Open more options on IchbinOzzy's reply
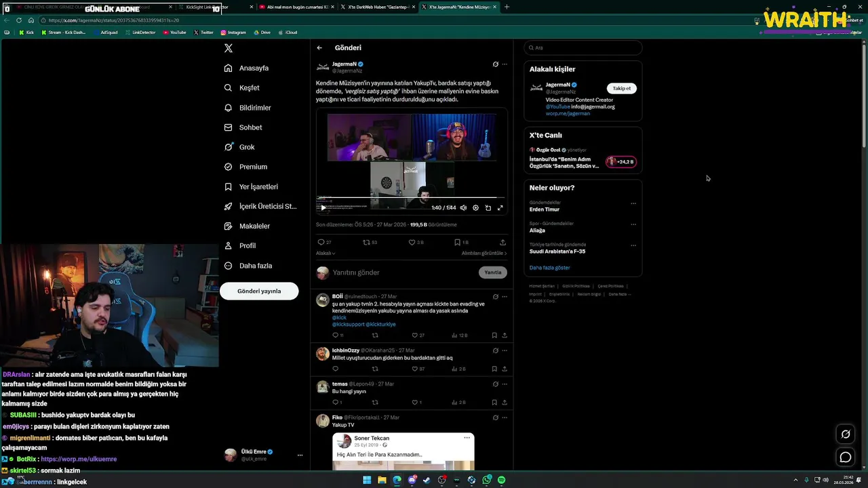 [x=504, y=350]
